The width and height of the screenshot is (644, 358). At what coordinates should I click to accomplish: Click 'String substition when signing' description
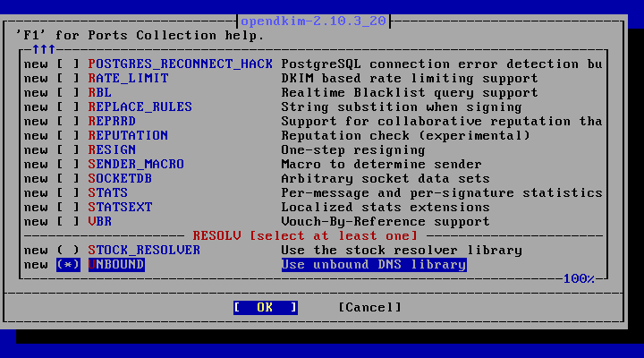click(402, 107)
